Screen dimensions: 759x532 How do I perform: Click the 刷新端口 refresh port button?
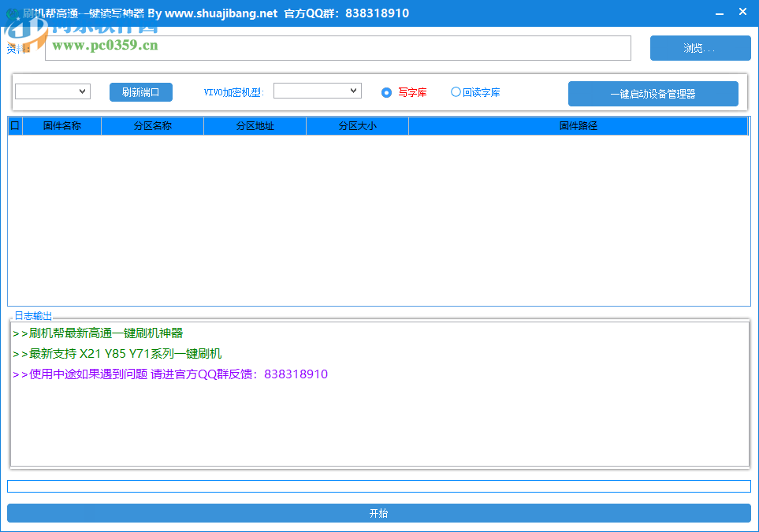(140, 92)
